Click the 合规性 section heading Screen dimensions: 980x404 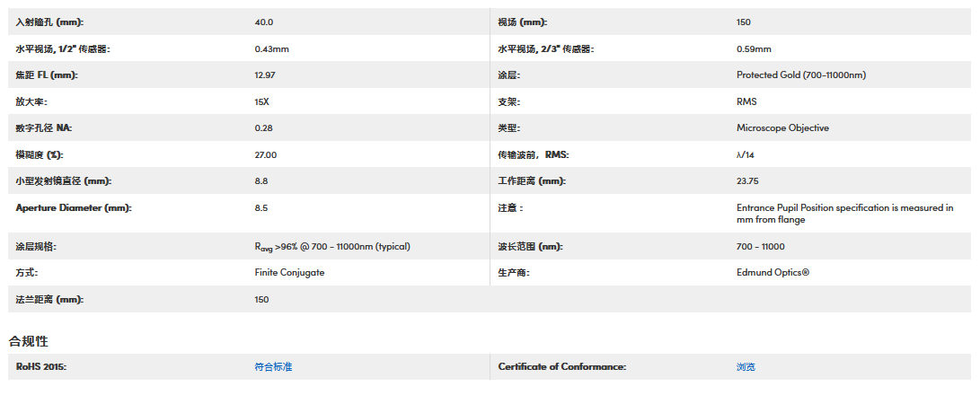(x=28, y=341)
